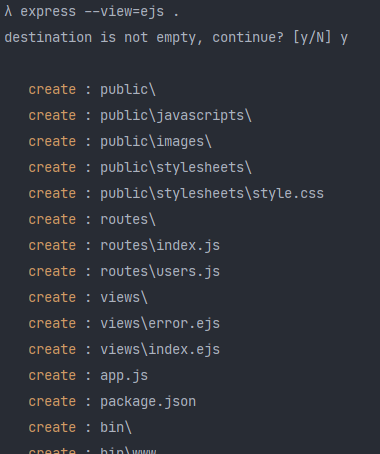The height and width of the screenshot is (454, 380).
Task: Click the routes\users.js file path
Action: [x=160, y=272]
